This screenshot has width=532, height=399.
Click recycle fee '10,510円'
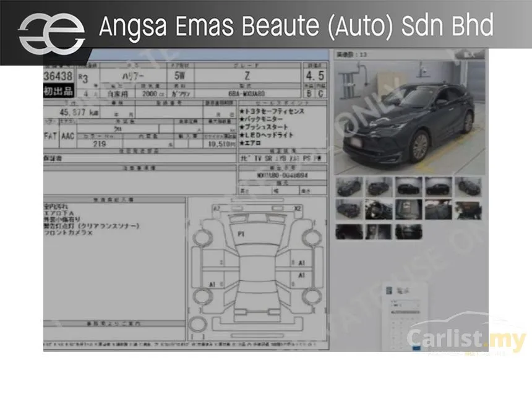tap(221, 144)
